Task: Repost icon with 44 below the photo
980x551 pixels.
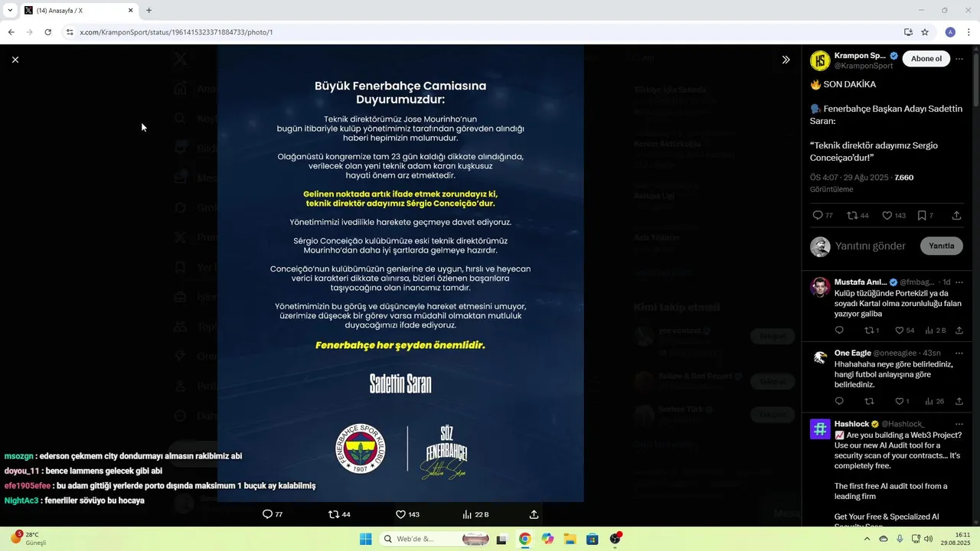Action: [339, 514]
